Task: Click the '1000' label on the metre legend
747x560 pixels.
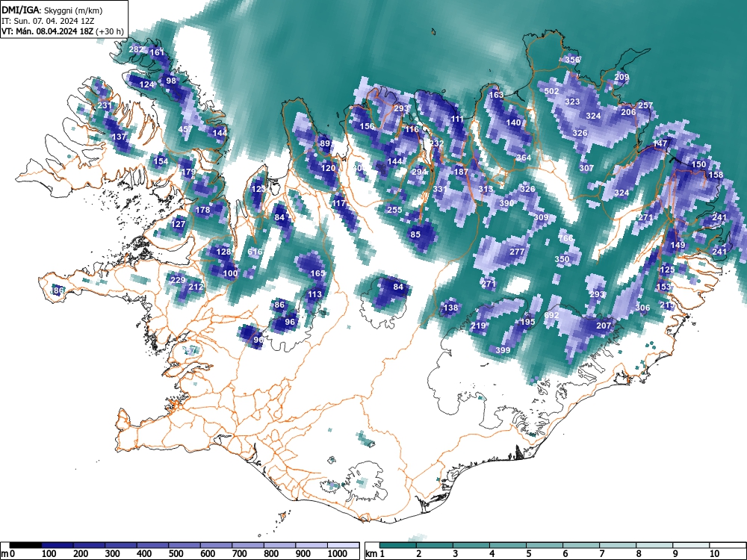Action: (x=338, y=554)
